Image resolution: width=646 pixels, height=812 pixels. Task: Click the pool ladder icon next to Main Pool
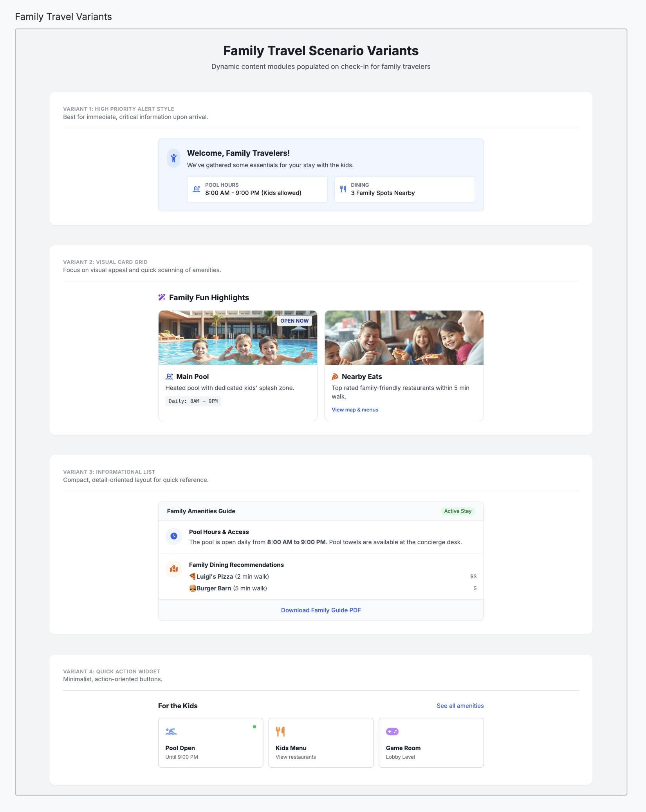point(169,377)
